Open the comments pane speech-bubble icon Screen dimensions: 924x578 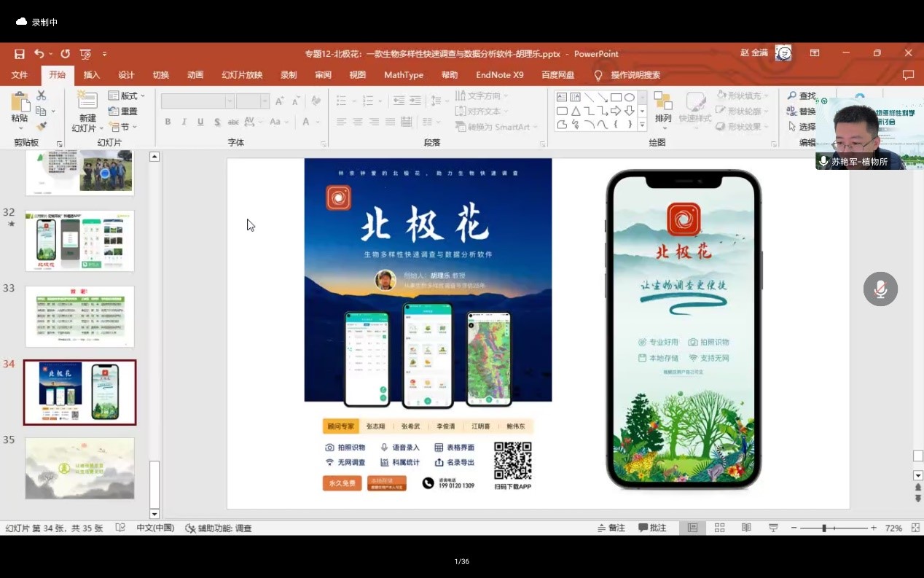[x=908, y=75]
